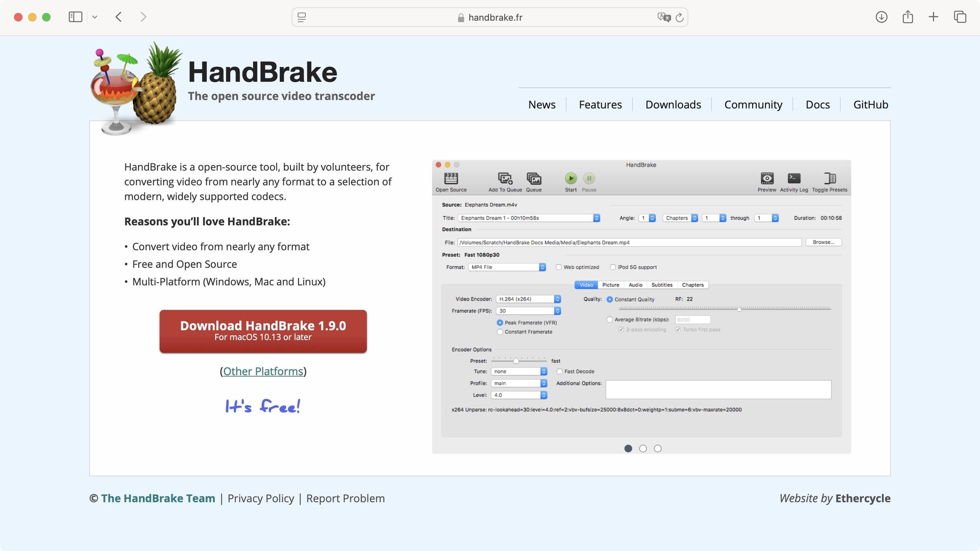Click the Add To Queue icon
Viewport: 980px width, 551px height.
(x=505, y=178)
